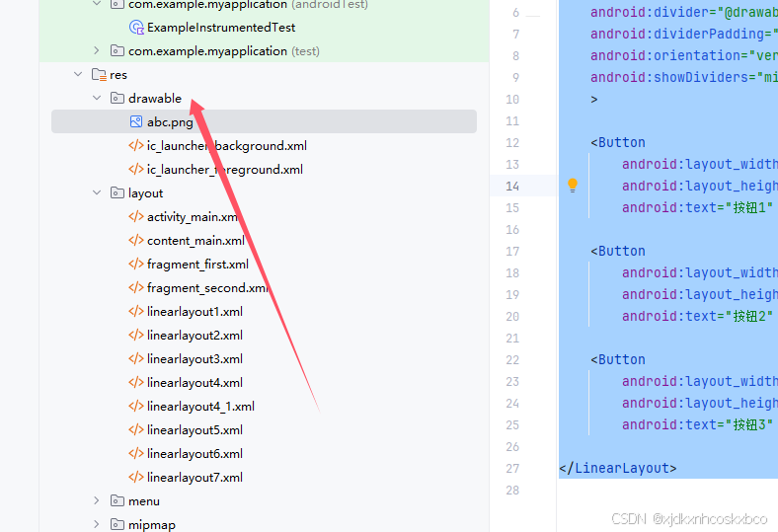Select content_main.xml in the tree

196,241
